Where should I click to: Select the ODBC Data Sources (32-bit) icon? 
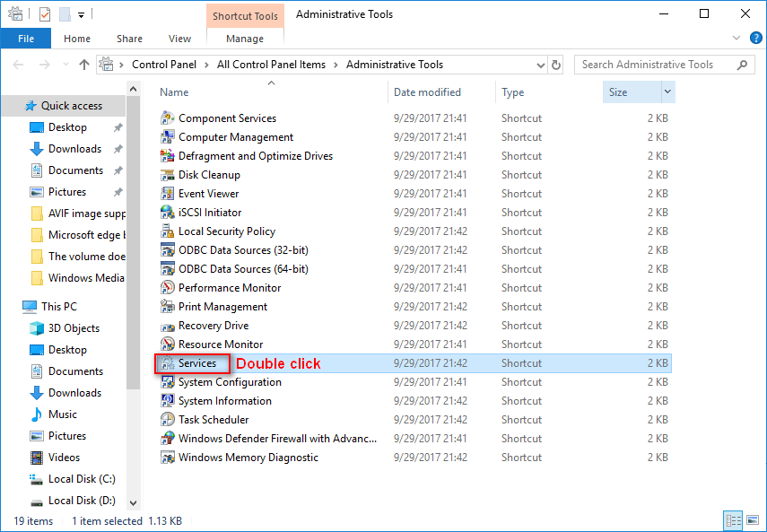(167, 250)
